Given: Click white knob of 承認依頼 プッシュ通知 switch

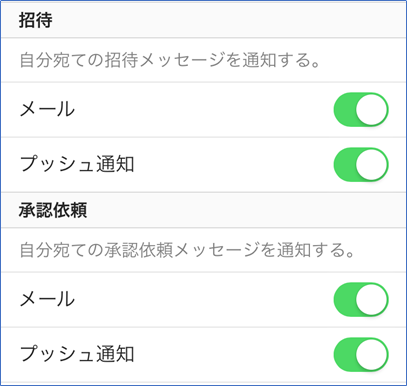Looking at the screenshot, I should pyautogui.click(x=372, y=354).
